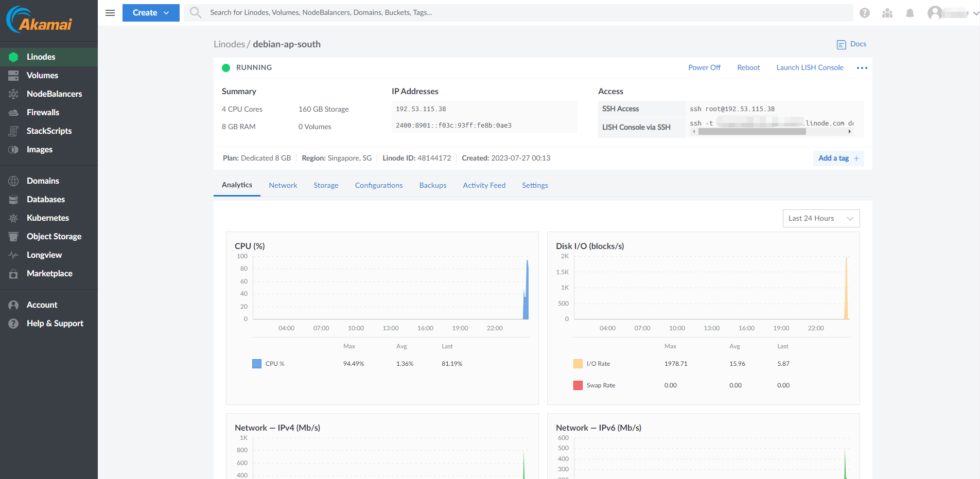
Task: Open the NodeBalancers sidebar icon
Action: point(13,94)
